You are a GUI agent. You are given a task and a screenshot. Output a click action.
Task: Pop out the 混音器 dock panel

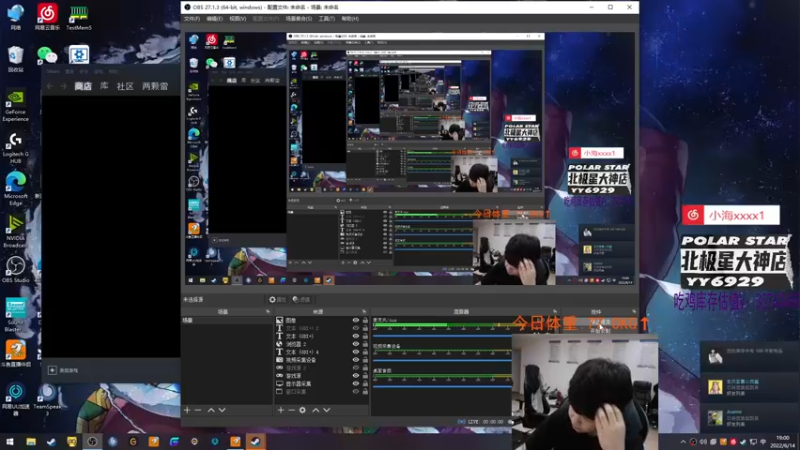click(555, 311)
